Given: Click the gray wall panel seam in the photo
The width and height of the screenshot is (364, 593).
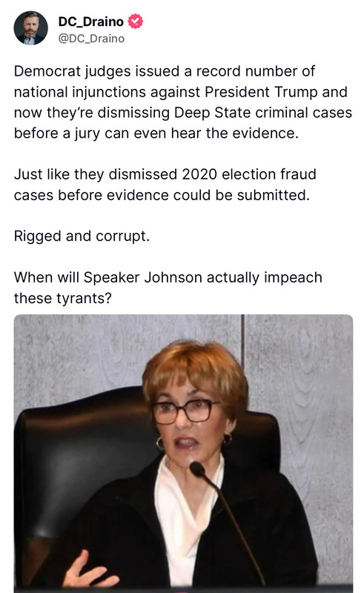Looking at the screenshot, I should pyautogui.click(x=242, y=339).
